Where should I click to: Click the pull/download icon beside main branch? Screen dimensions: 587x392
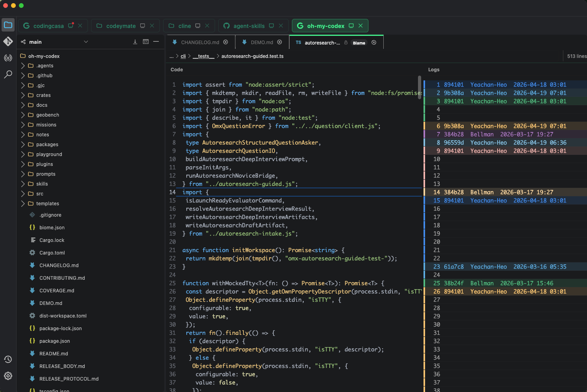point(135,42)
